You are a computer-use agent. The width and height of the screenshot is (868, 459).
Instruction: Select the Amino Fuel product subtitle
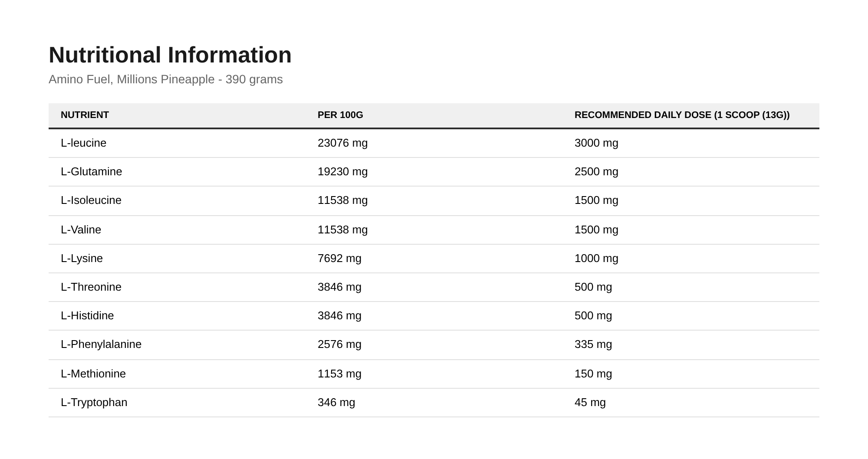point(166,79)
